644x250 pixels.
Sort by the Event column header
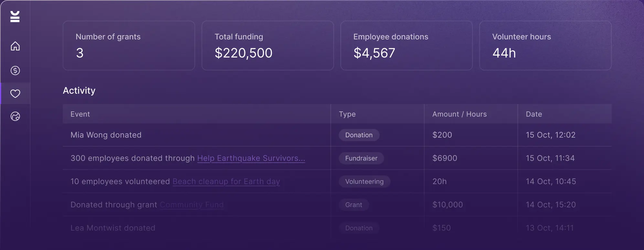click(80, 114)
